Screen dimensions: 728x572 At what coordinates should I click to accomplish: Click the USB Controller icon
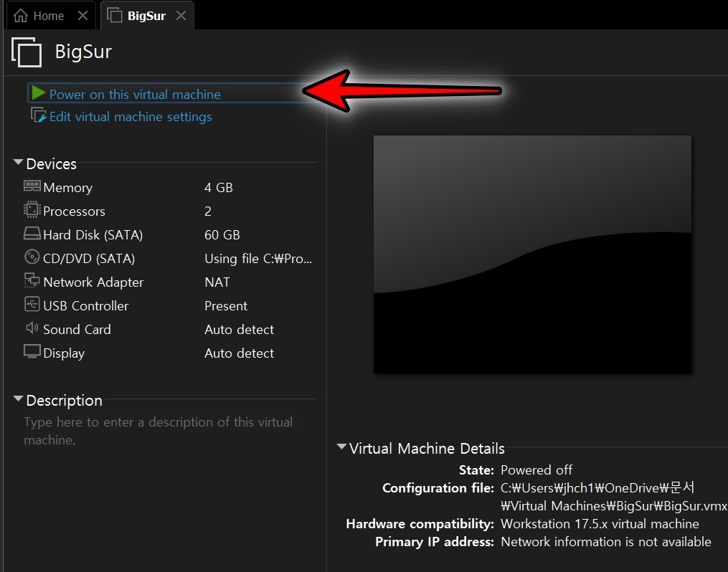(32, 305)
